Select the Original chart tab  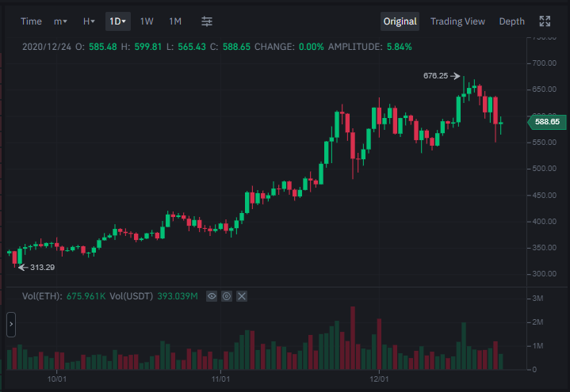pos(400,21)
